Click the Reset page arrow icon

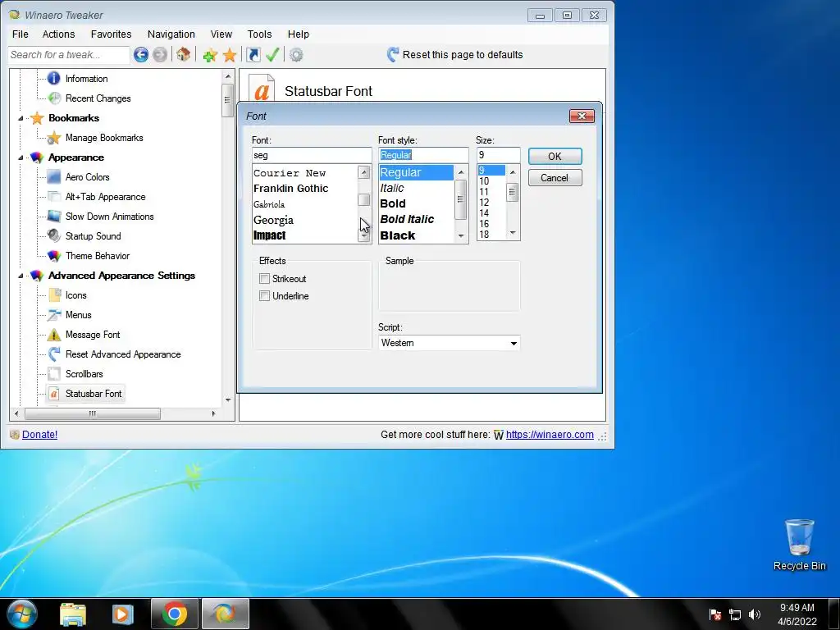click(x=393, y=55)
